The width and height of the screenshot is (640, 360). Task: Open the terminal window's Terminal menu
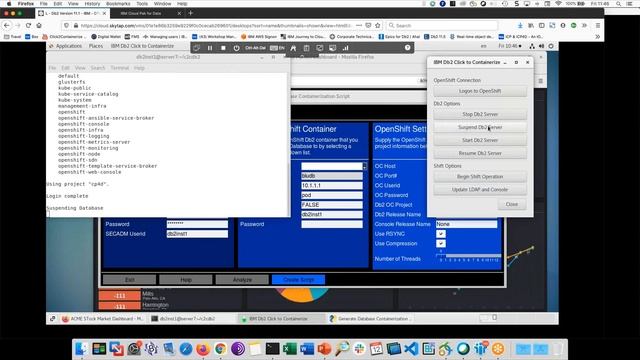(120, 68)
